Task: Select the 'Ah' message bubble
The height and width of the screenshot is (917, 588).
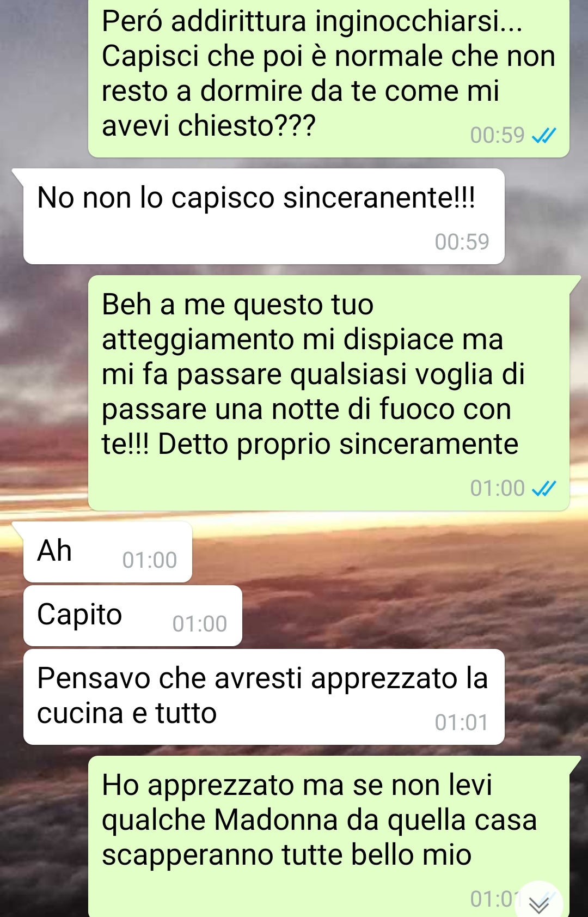Action: tap(107, 551)
